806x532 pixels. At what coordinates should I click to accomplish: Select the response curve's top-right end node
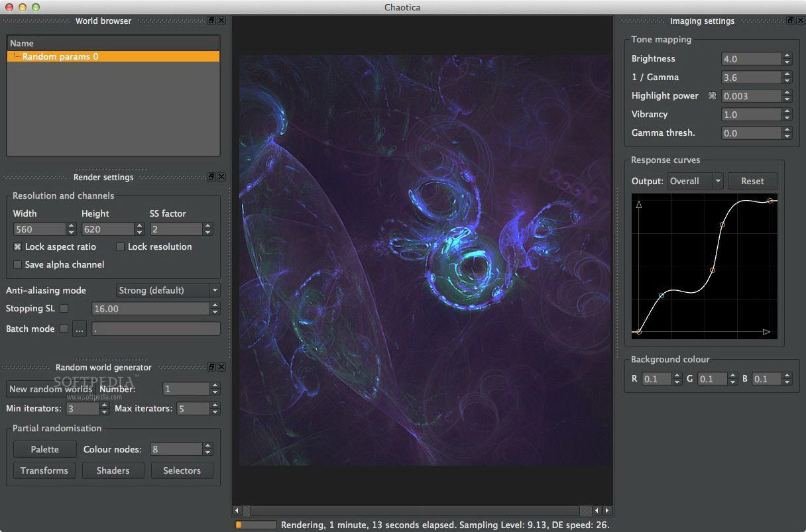coord(770,200)
